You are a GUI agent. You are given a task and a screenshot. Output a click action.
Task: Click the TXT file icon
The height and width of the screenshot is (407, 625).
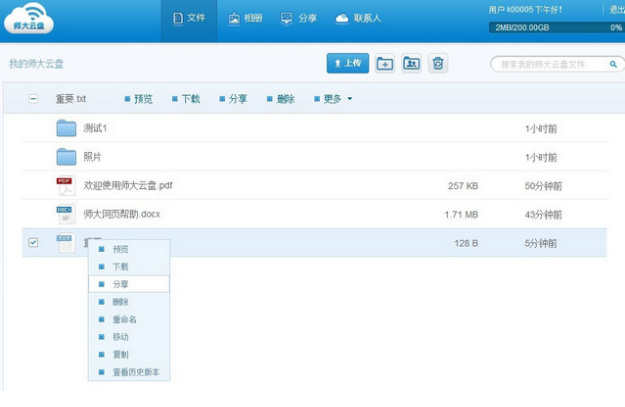coord(65,243)
